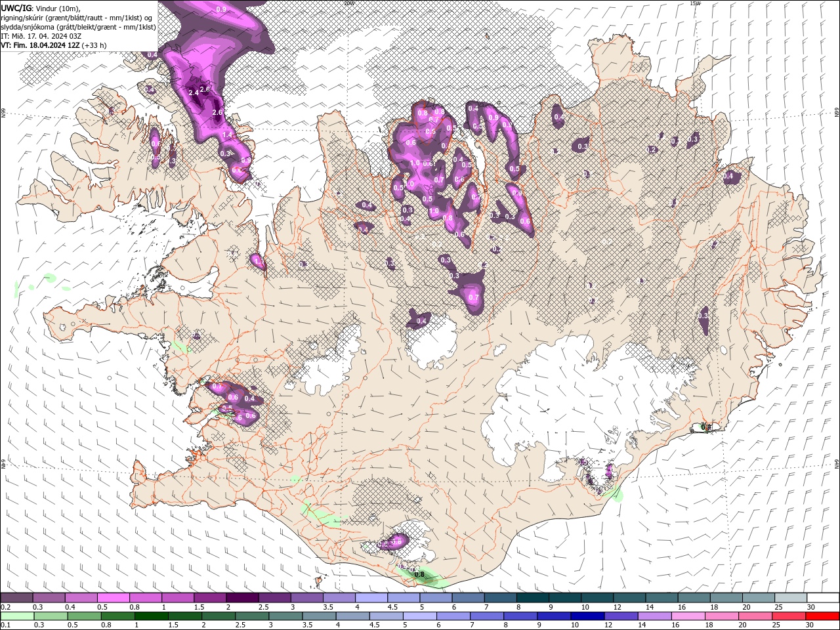
Task: Select upper legend swatch between 0.2 and 0.3
Action: point(17,598)
